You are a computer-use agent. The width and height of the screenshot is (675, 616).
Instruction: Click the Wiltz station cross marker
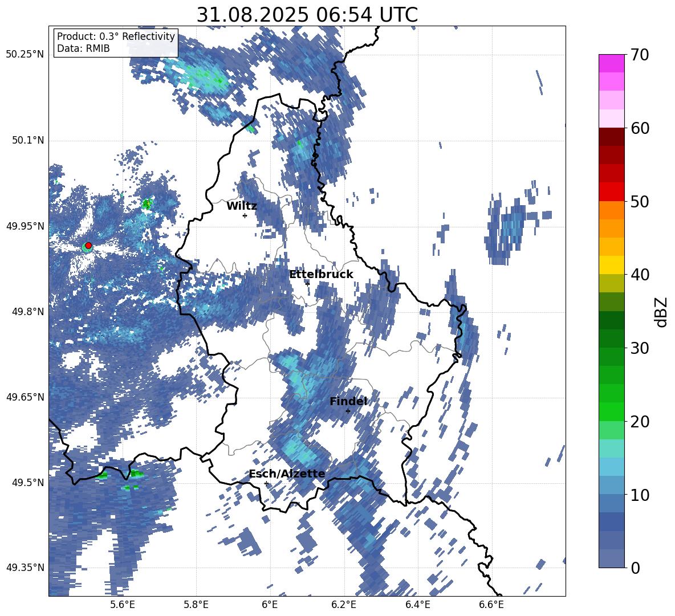coord(245,215)
